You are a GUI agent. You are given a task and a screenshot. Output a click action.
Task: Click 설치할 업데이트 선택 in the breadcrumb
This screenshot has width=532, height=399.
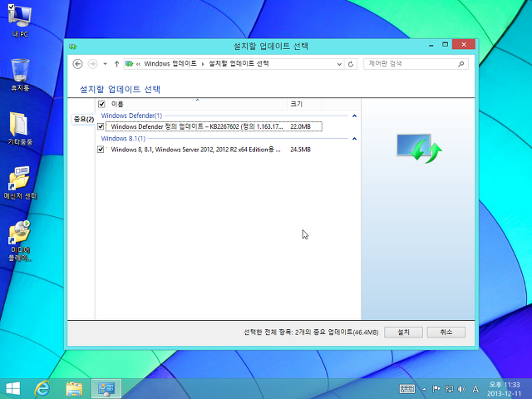click(x=239, y=63)
